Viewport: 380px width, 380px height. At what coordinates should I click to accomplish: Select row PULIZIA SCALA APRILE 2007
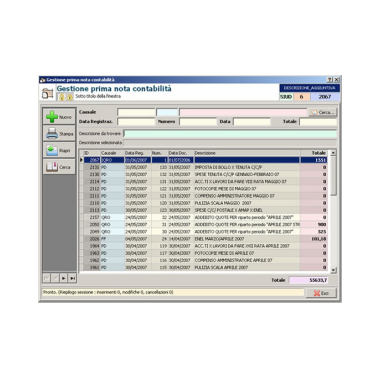click(205, 267)
